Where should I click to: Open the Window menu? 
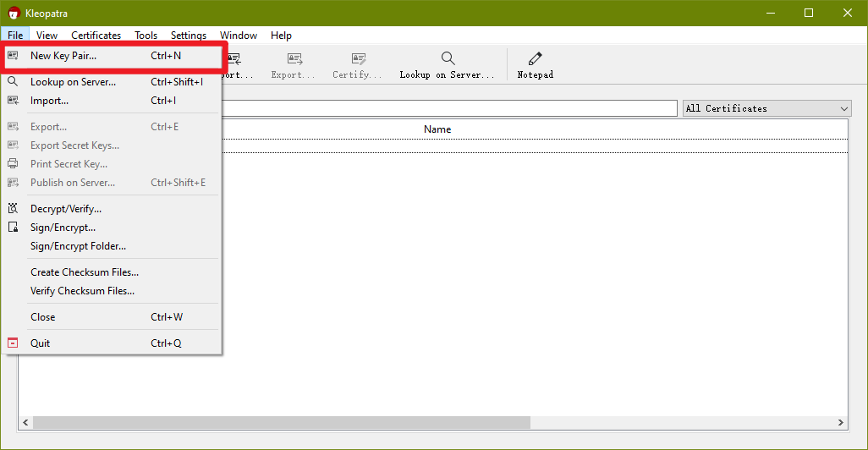(239, 36)
